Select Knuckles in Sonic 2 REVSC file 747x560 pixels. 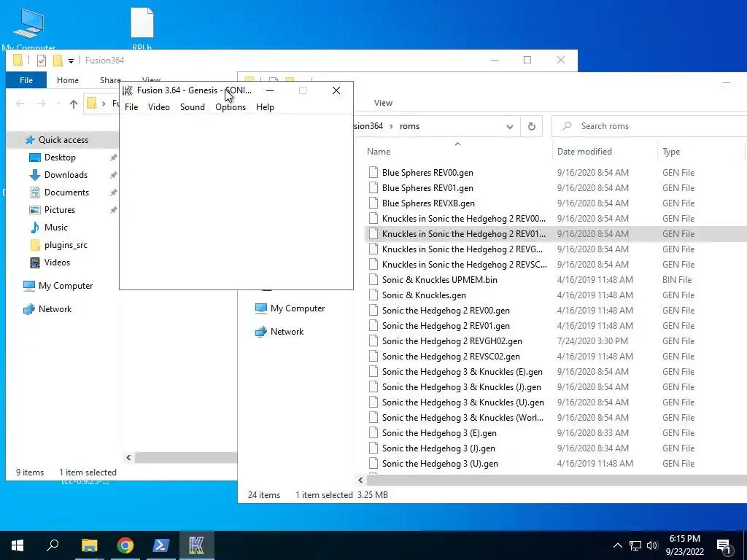[465, 264]
